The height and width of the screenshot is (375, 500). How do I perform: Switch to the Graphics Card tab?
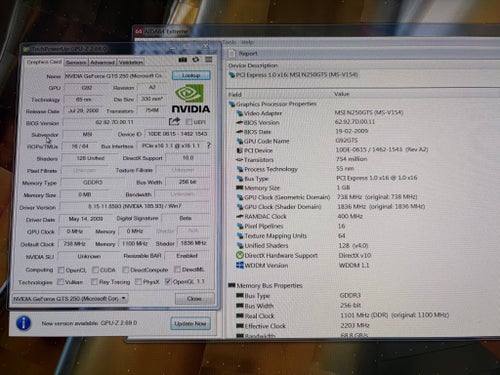44,62
